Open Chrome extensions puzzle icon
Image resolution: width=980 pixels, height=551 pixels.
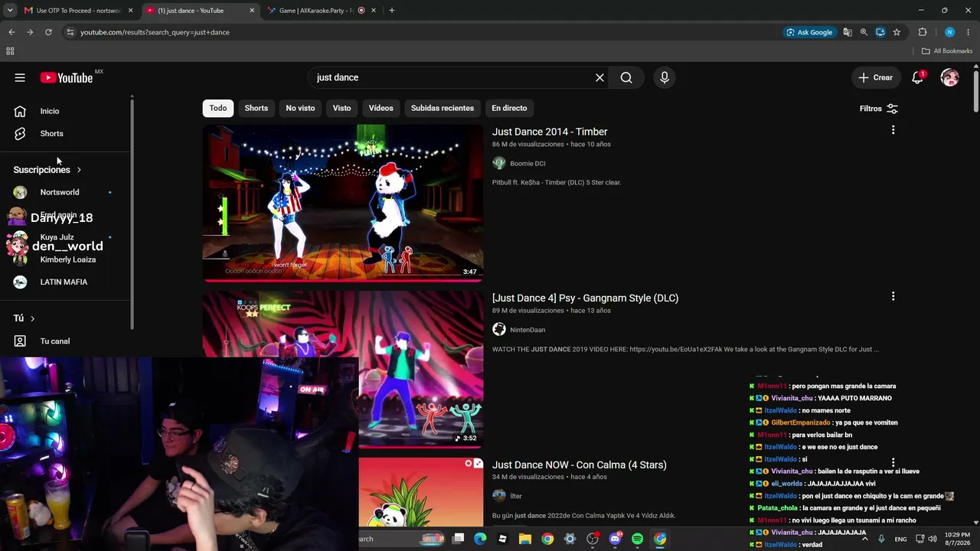[x=923, y=32]
